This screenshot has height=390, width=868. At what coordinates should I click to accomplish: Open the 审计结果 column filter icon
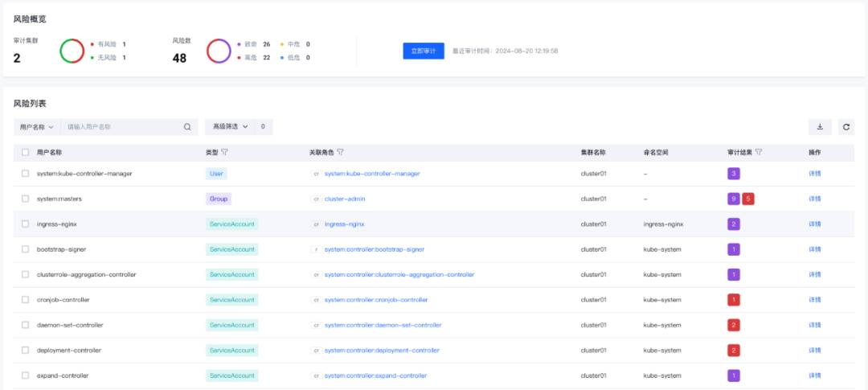[759, 152]
